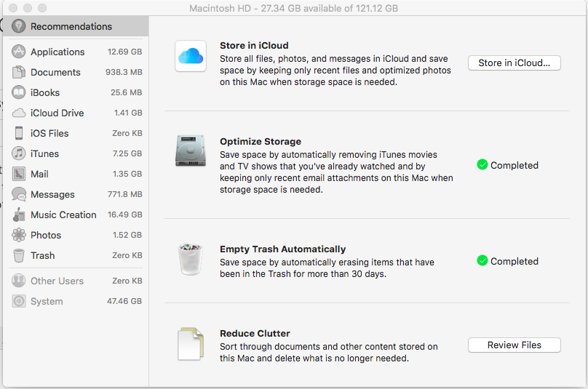The height and width of the screenshot is (389, 588).
Task: Click Completed status next to Empty Trash Automatically
Action: [x=514, y=261]
